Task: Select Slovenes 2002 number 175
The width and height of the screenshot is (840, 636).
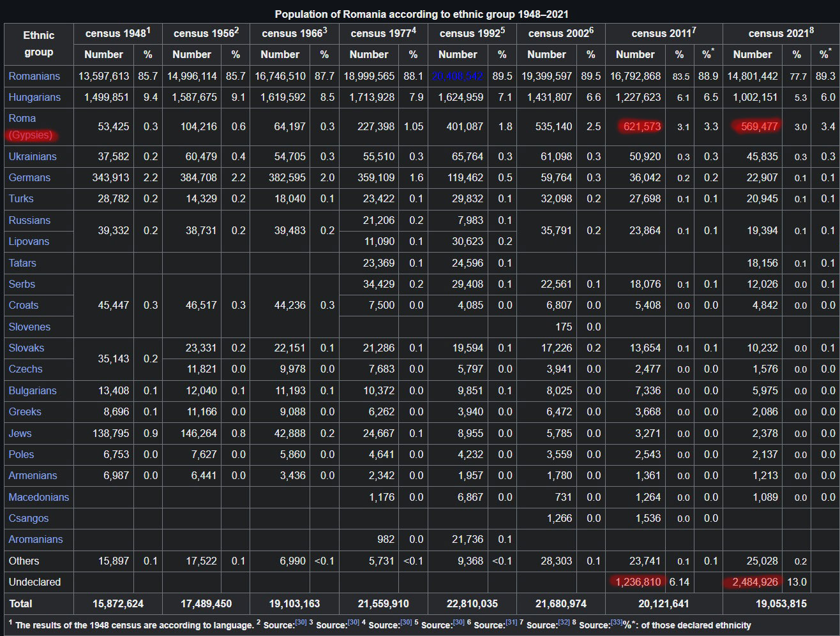Action: [x=564, y=327]
